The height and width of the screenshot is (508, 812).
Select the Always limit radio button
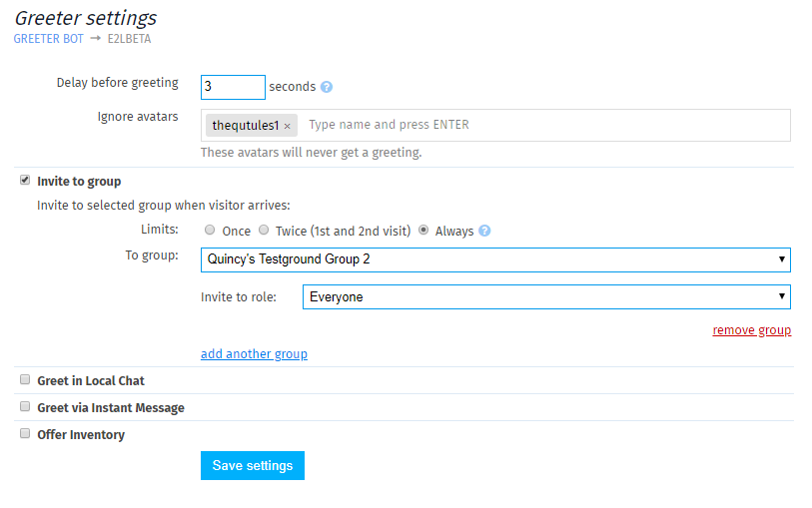pos(423,230)
